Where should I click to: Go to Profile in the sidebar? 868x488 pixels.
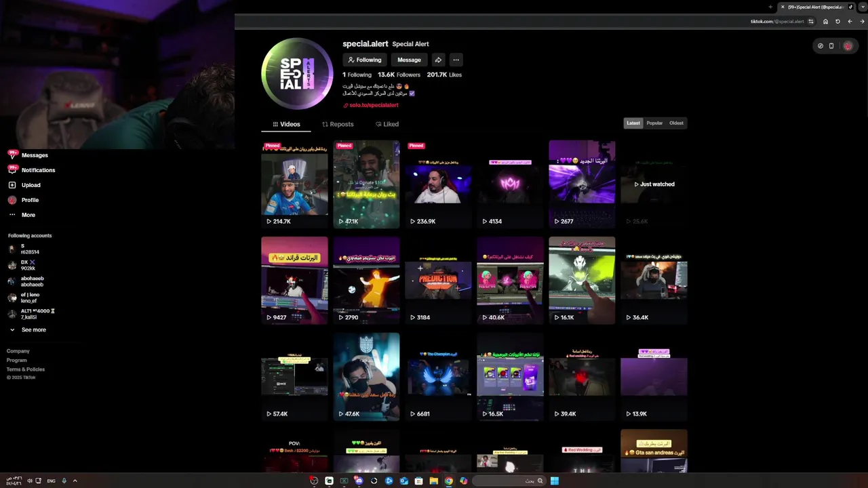(x=24, y=200)
